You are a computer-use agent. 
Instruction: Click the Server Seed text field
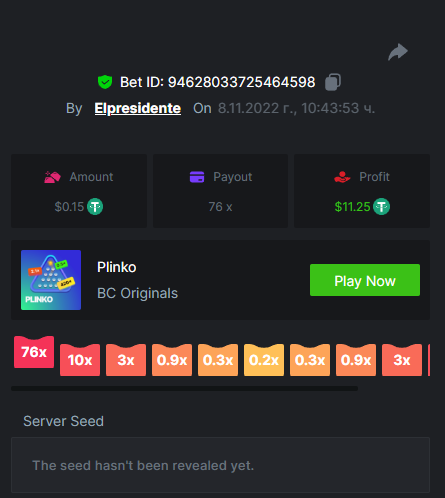[x=220, y=465]
